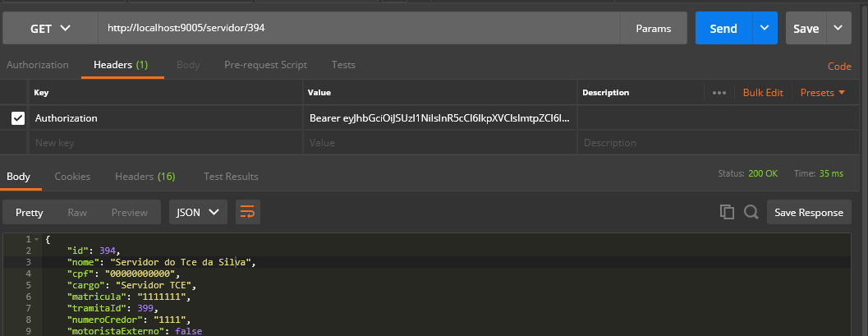Click the Value column header
Viewport: 868px width, 336px height.
[319, 93]
